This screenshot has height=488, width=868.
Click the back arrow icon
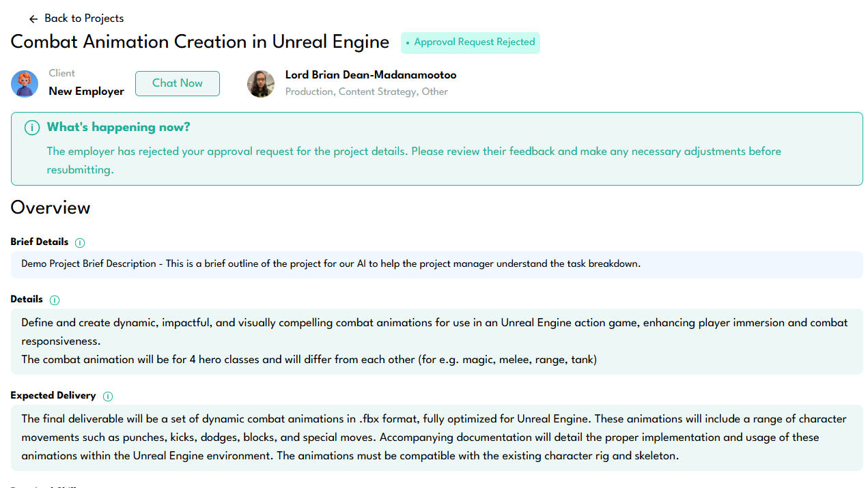(x=33, y=19)
